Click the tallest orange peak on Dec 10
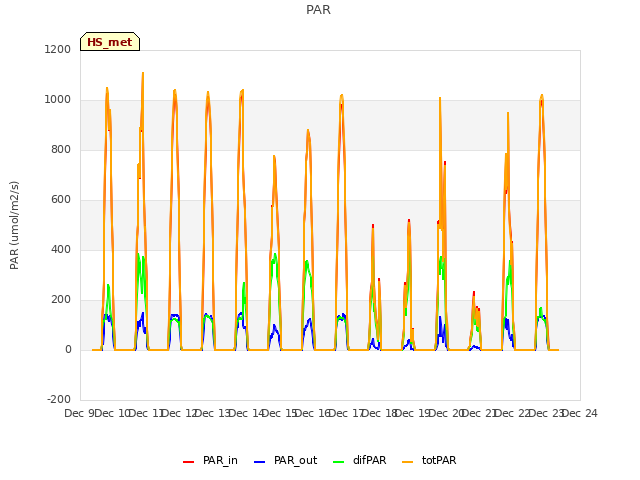Viewport: 640px width, 480px height. pos(143,73)
